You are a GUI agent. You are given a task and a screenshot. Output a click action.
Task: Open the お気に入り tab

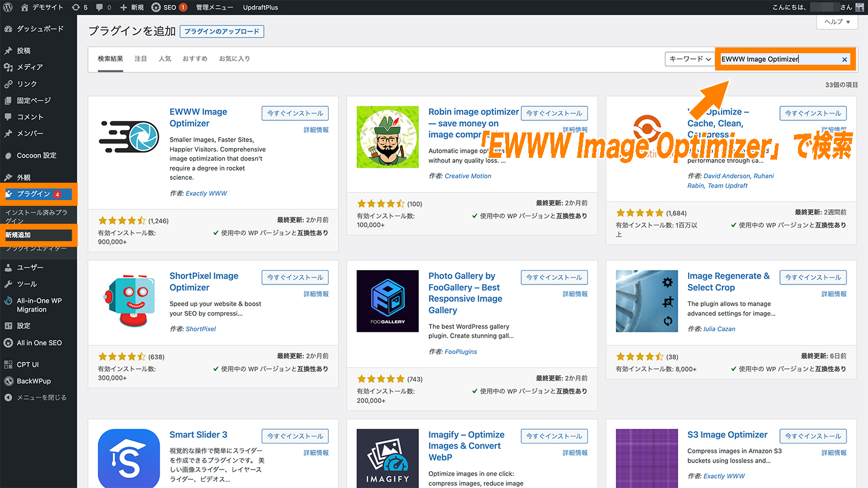pos(234,58)
